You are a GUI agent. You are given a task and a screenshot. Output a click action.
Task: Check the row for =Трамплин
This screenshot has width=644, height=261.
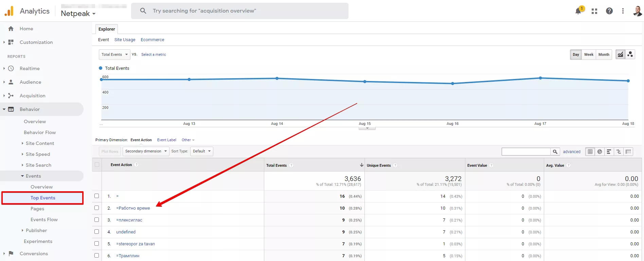pos(97,256)
